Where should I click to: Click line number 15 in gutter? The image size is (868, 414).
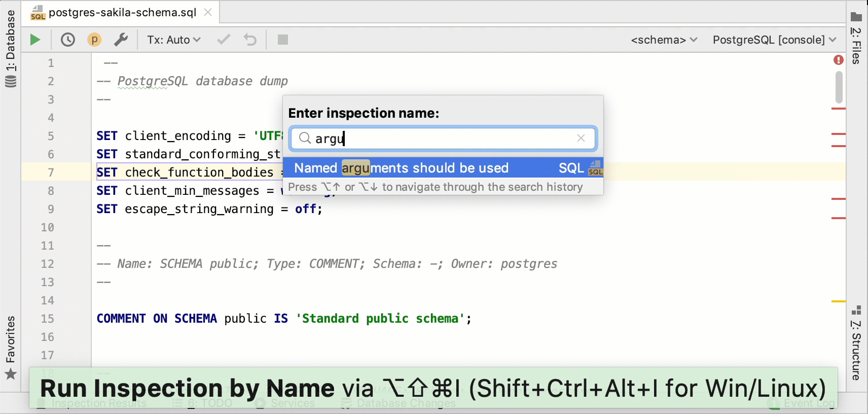47,319
